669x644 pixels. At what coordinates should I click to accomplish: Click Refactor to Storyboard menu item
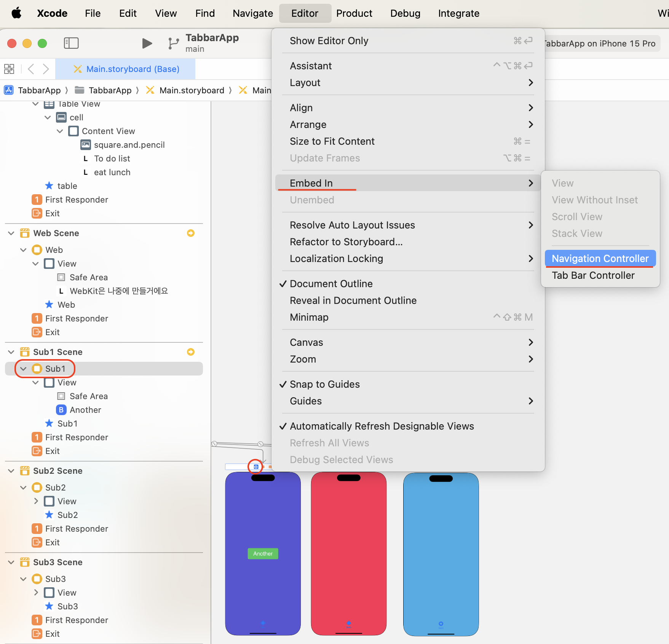pos(408,242)
